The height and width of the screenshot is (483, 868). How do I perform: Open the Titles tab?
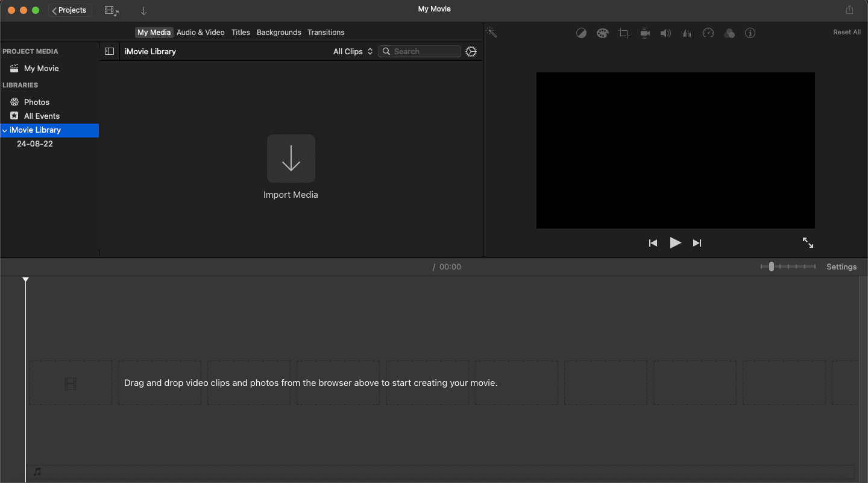241,33
